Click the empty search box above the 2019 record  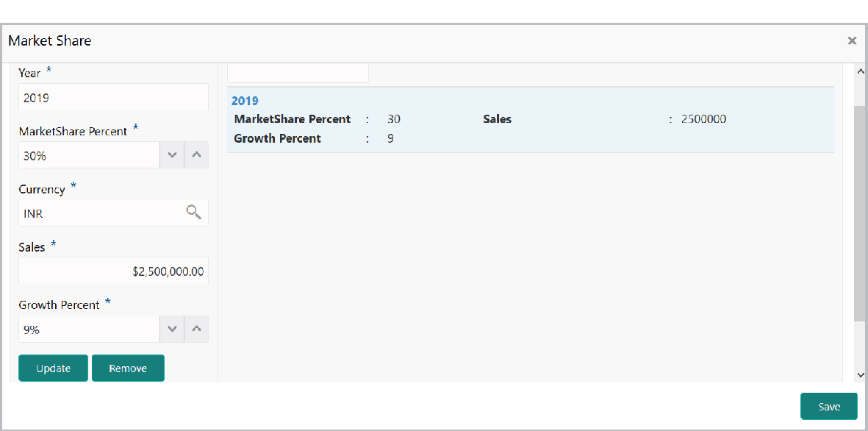click(298, 73)
